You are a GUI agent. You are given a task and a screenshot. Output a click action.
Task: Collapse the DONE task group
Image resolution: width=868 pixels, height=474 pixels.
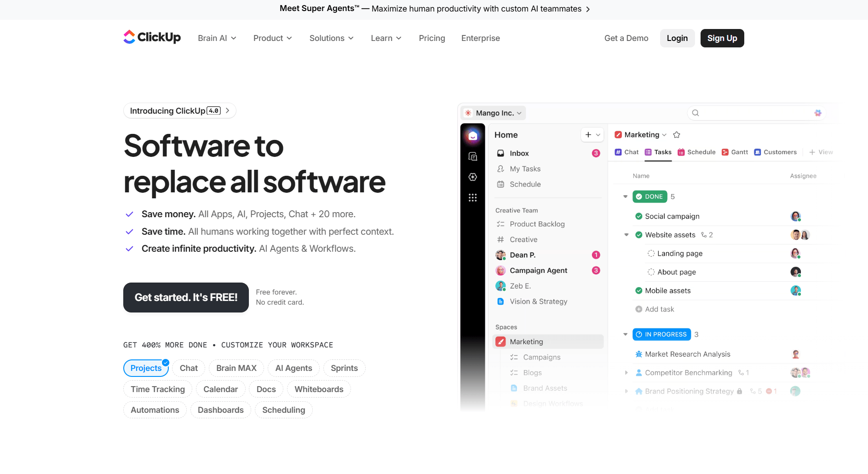point(625,197)
